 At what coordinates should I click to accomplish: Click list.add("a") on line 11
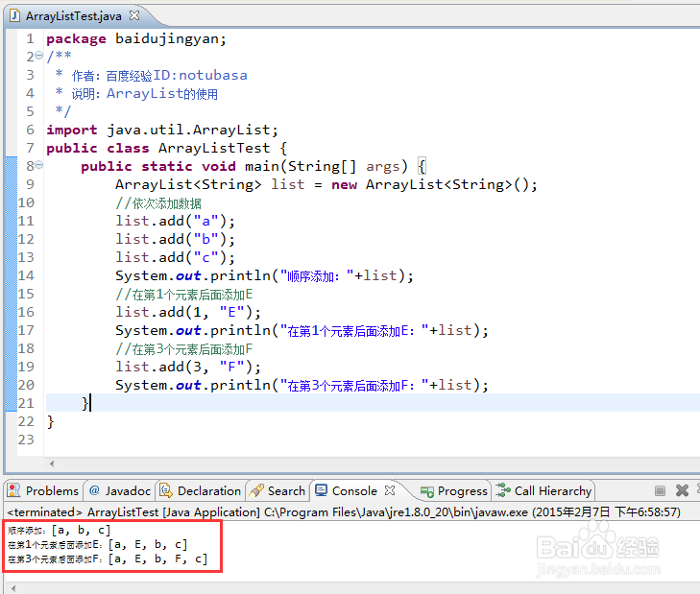tap(175, 221)
